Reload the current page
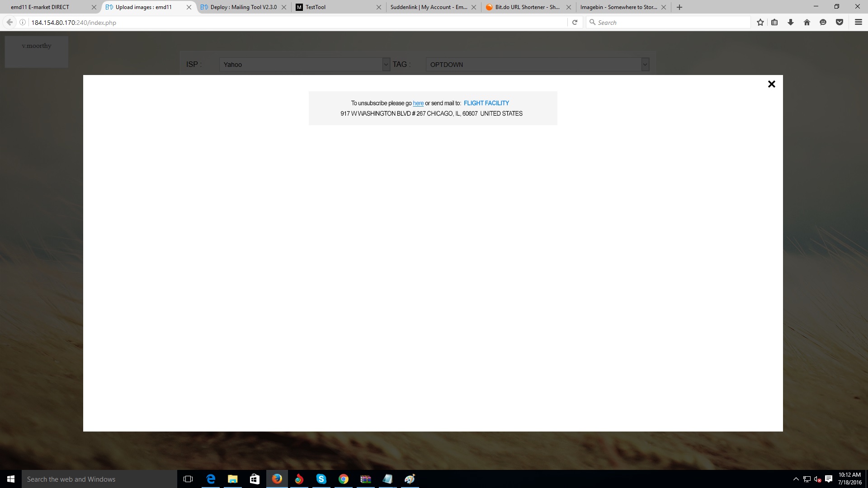868x488 pixels. point(575,22)
